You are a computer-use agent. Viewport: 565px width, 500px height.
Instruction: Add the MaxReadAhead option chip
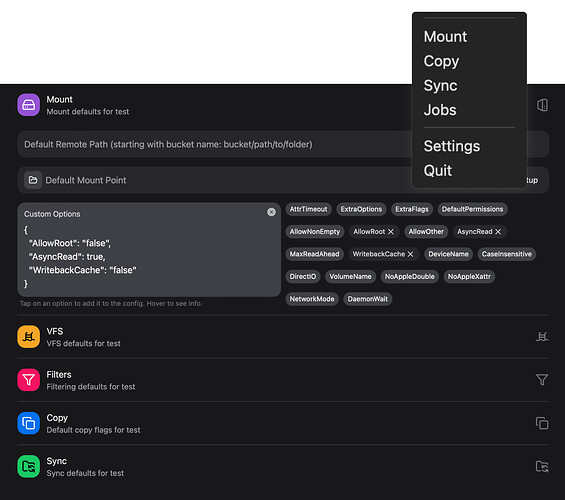click(x=315, y=254)
